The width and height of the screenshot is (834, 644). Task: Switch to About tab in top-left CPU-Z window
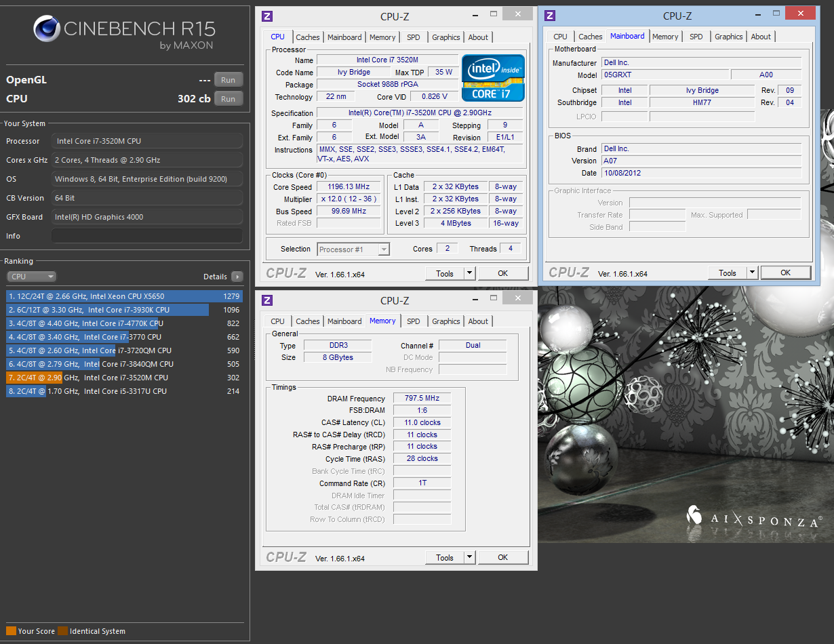[478, 37]
